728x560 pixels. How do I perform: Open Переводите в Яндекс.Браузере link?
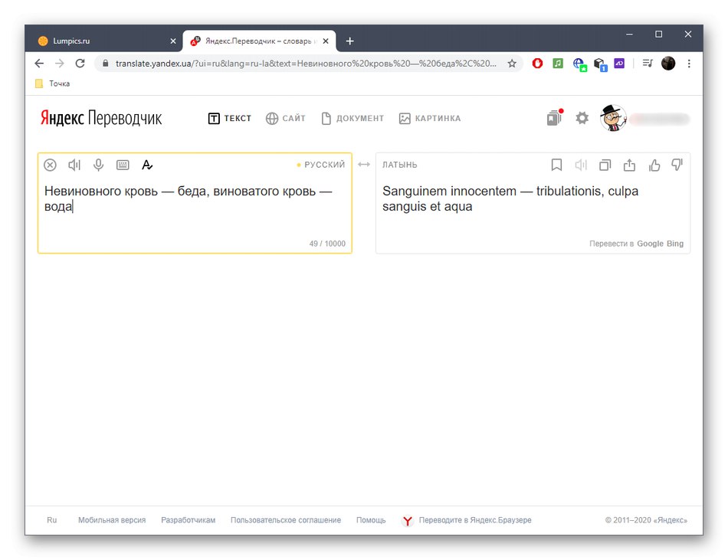point(467,521)
